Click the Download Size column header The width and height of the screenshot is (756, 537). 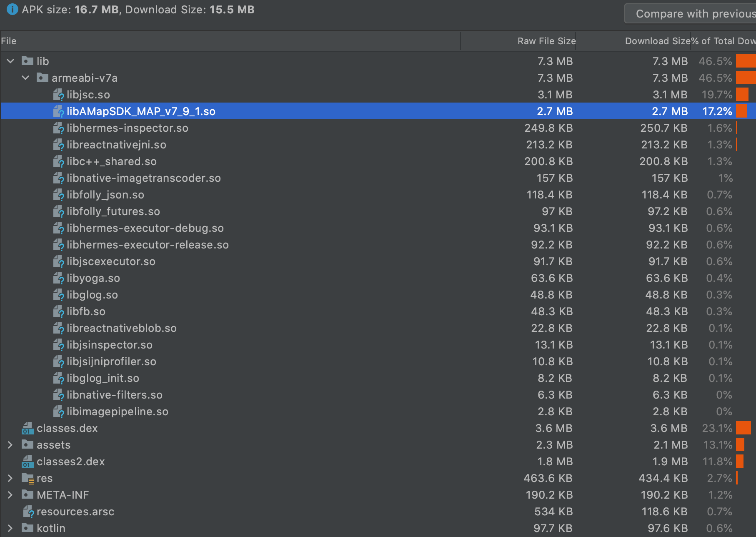click(x=633, y=41)
